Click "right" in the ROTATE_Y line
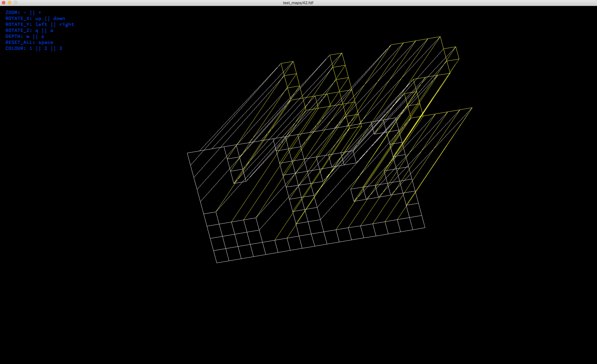597x364 pixels. (x=67, y=24)
